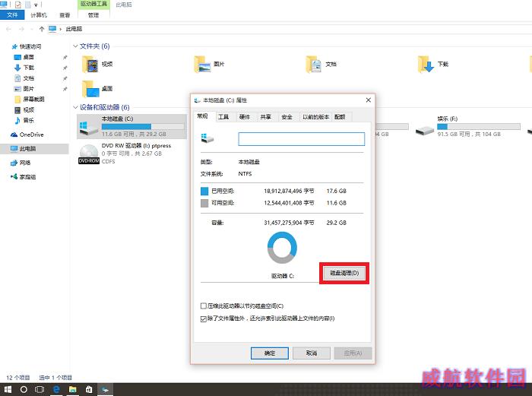Toggle 压缩此驱动器以节约磁盘空间 checkbox
Image resolution: width=532 pixels, height=396 pixels.
pos(204,306)
